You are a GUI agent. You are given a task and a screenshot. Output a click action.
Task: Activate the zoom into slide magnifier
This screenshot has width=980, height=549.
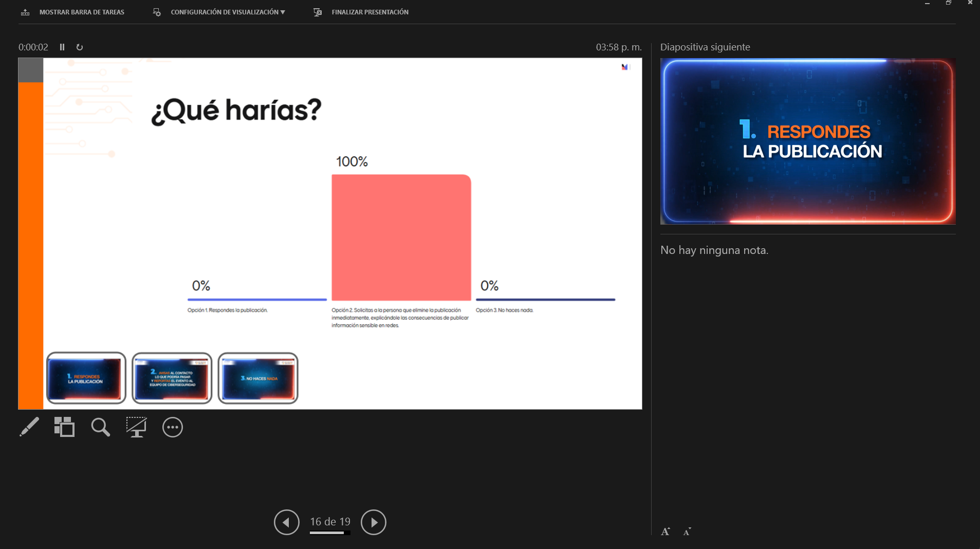(100, 427)
